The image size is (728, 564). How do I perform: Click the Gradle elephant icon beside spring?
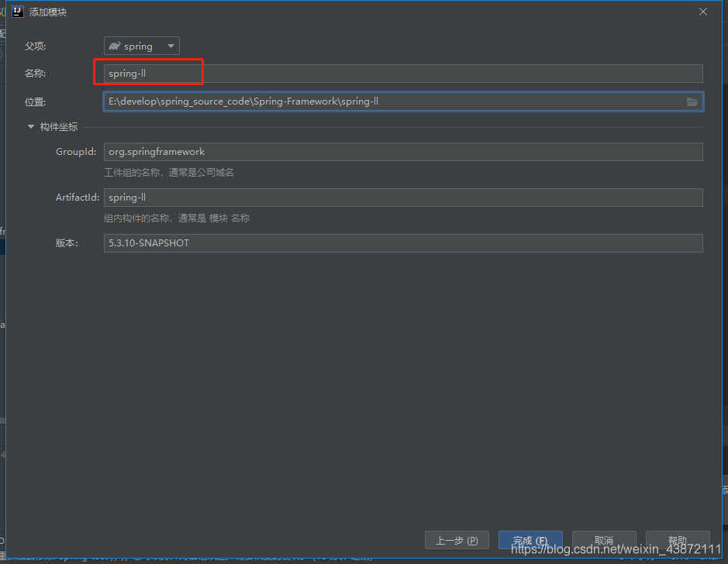coord(114,46)
